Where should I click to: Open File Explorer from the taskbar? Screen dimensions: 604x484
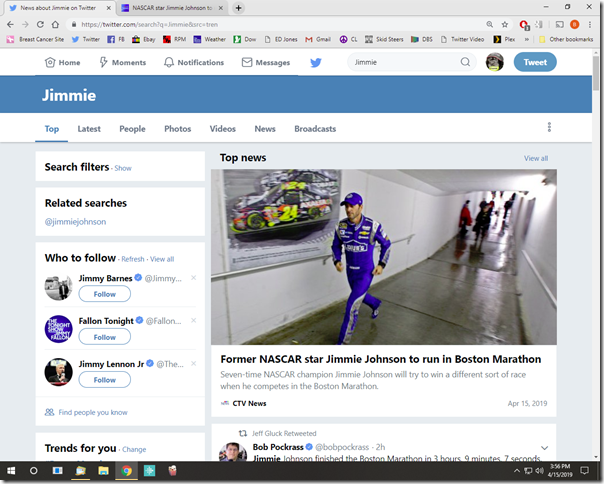pos(103,471)
